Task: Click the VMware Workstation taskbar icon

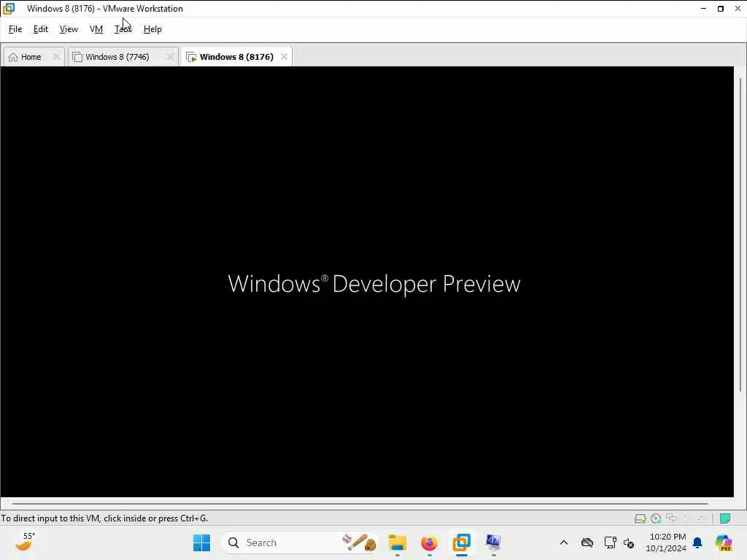Action: click(x=461, y=542)
